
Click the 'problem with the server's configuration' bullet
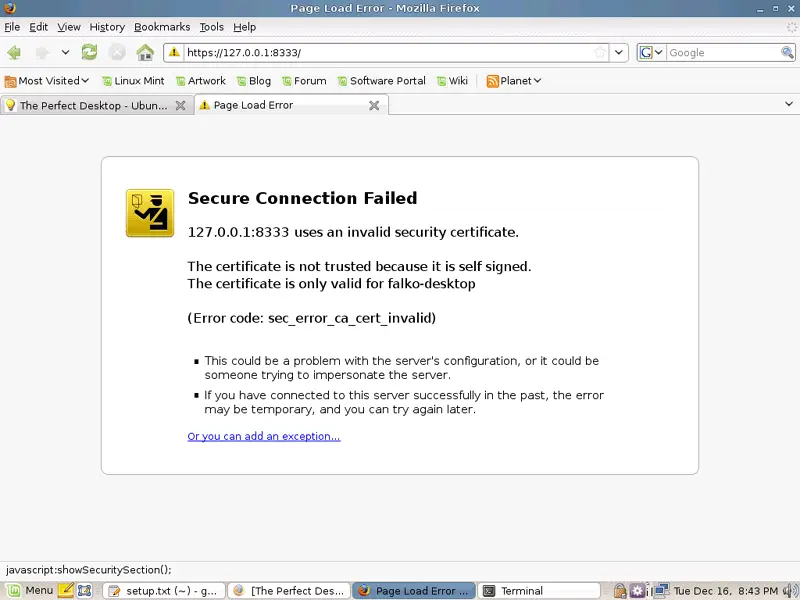(402, 368)
